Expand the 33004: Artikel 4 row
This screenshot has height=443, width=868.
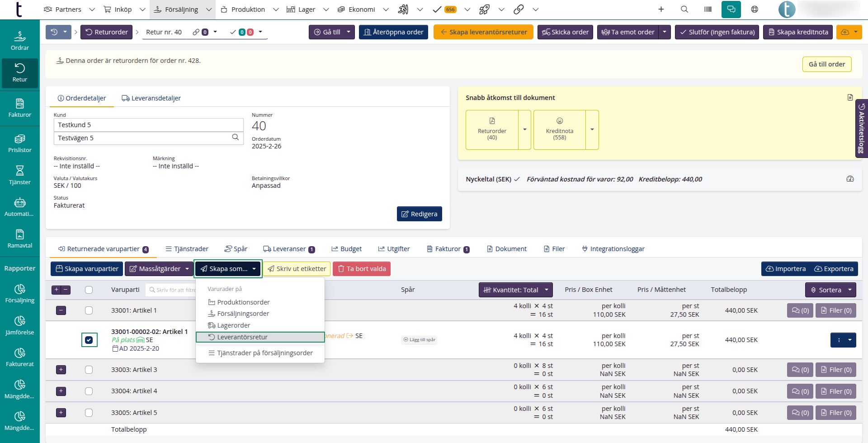[x=61, y=391]
